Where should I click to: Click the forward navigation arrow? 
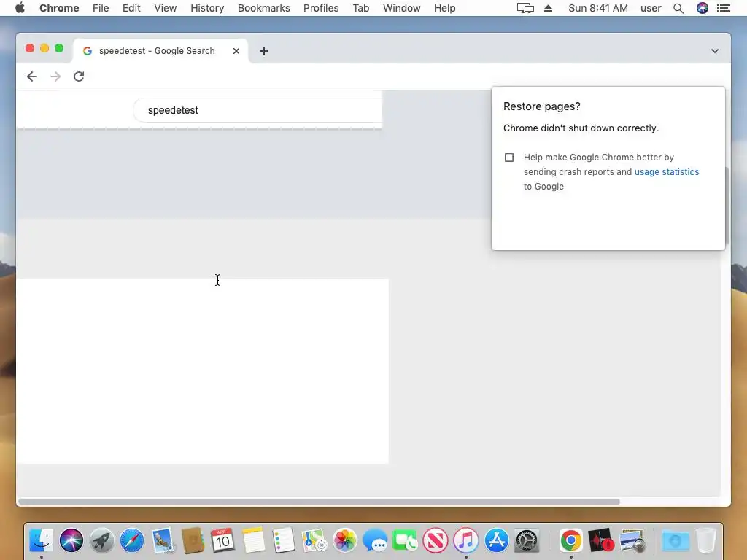[x=55, y=77]
